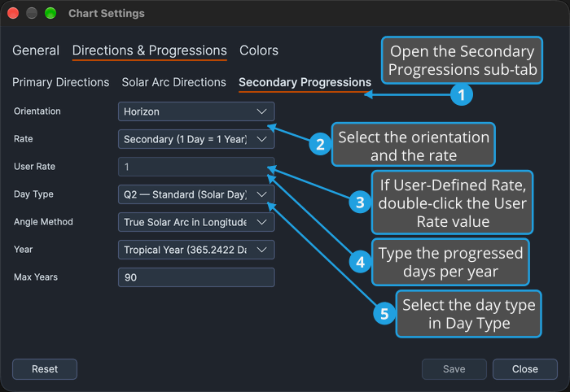Open the Solar Arc Directions sub-tab
Image resolution: width=570 pixels, height=392 pixels.
point(173,82)
